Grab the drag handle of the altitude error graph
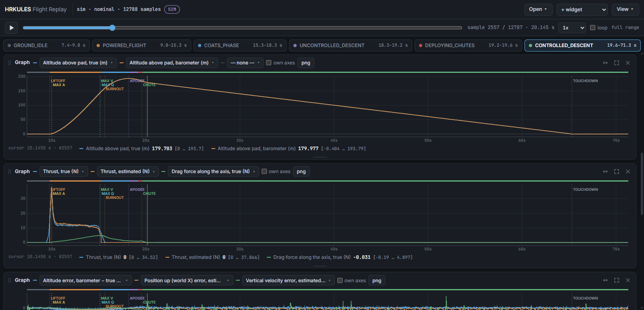 (10, 280)
